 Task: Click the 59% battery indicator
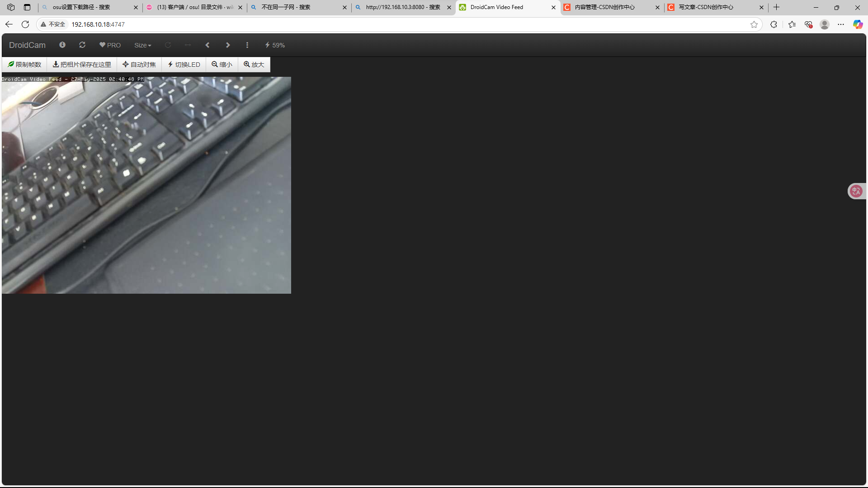point(275,45)
